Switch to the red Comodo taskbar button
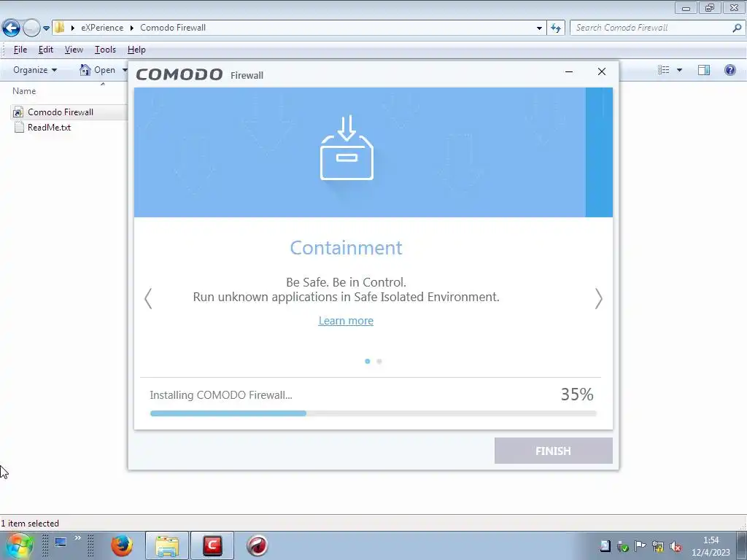This screenshot has height=560, width=747. (x=212, y=545)
